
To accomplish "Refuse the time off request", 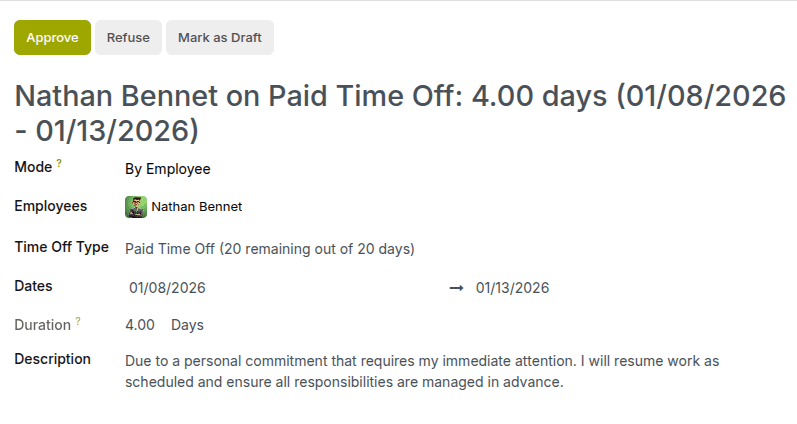I will pos(128,38).
